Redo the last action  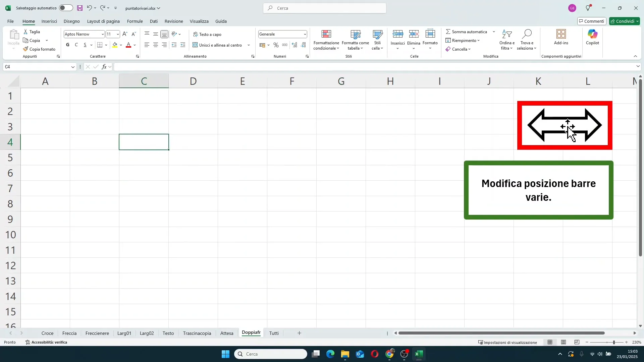(103, 8)
